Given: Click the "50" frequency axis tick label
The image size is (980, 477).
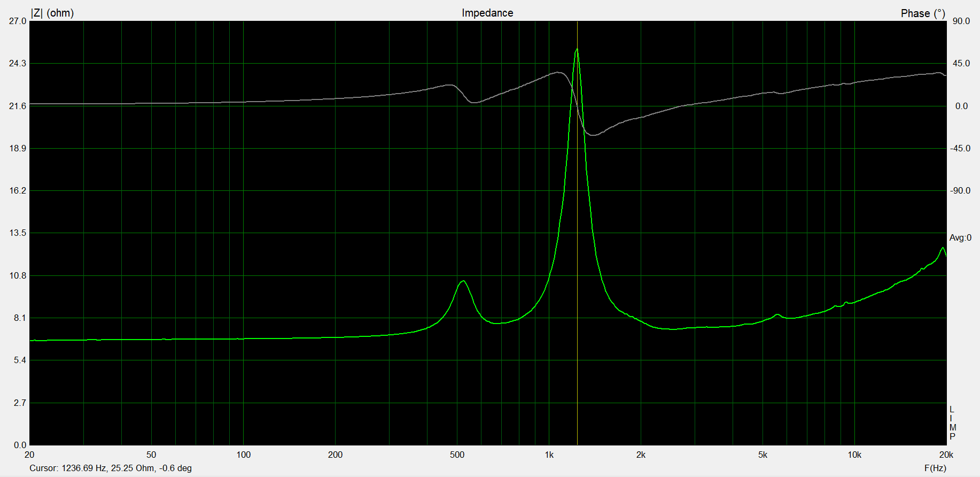Looking at the screenshot, I should coord(151,455).
